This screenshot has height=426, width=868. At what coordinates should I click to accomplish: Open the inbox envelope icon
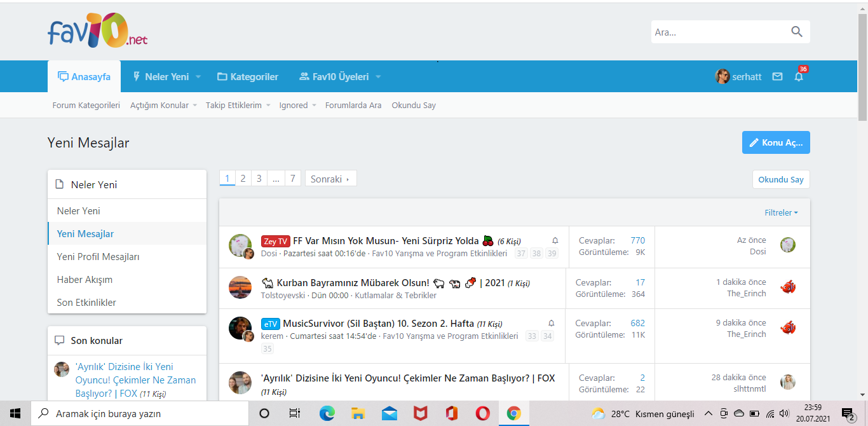777,77
